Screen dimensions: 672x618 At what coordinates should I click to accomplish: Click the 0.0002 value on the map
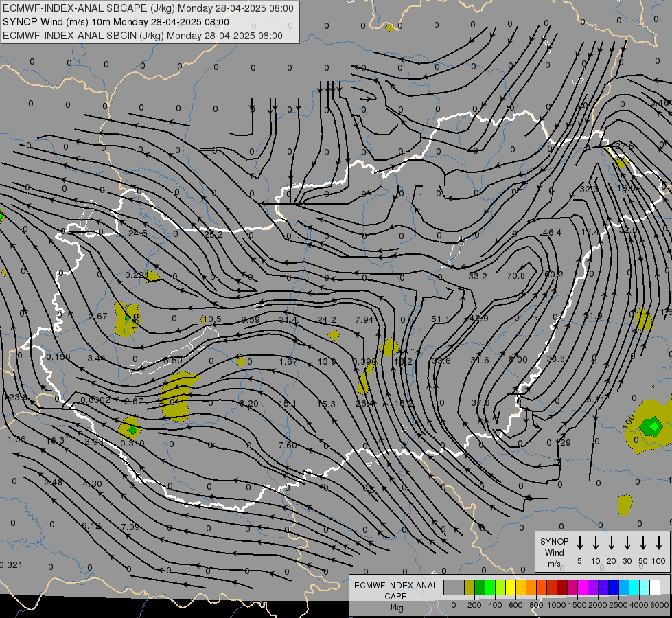click(95, 400)
